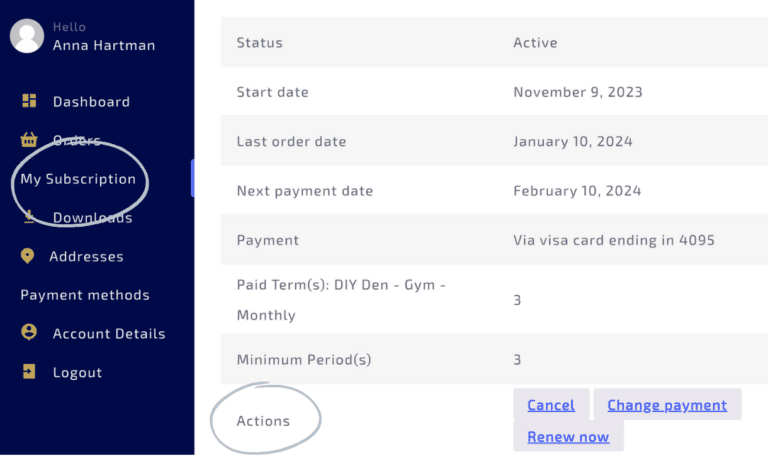Screen dimensions: 768x456
Task: Click the Dashboard grid icon
Action: click(29, 100)
